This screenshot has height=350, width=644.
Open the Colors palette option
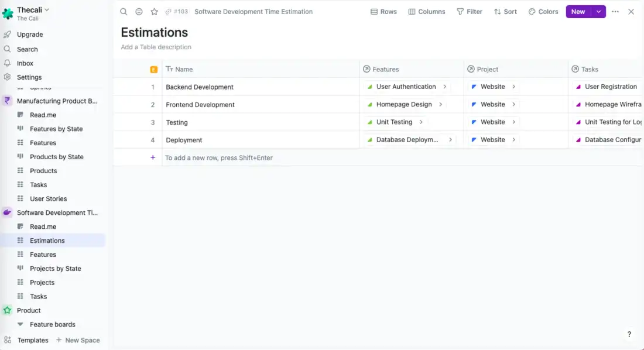pyautogui.click(x=543, y=12)
